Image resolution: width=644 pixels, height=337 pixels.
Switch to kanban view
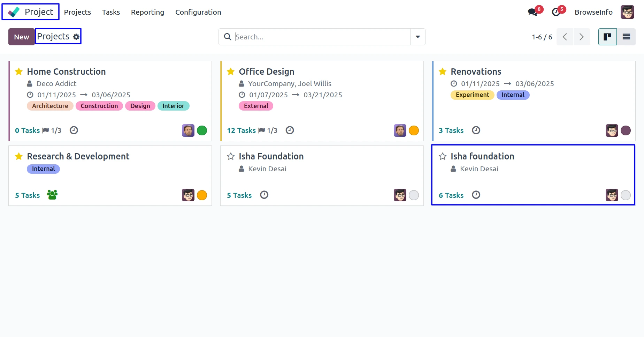(607, 37)
